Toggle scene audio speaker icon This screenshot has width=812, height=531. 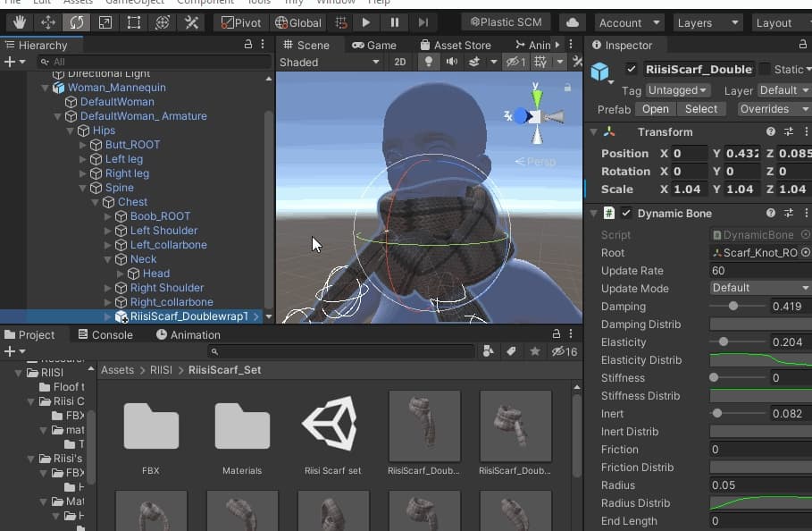tap(451, 62)
